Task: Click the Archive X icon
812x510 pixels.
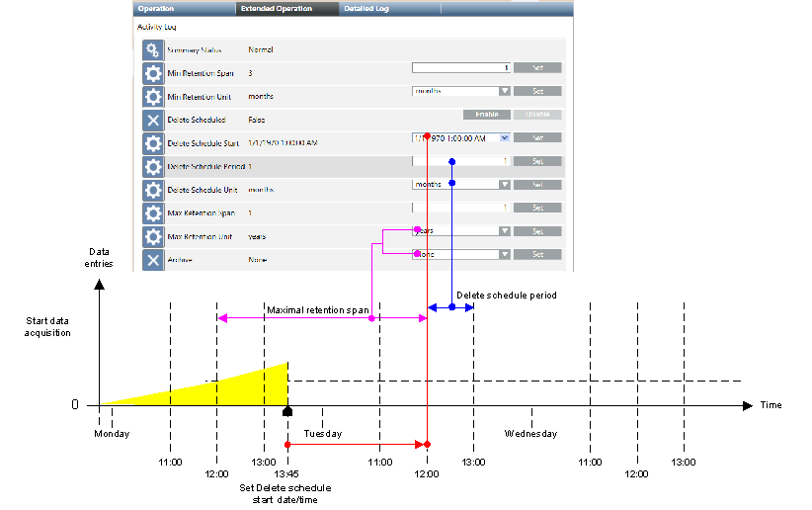Action: pos(153,260)
